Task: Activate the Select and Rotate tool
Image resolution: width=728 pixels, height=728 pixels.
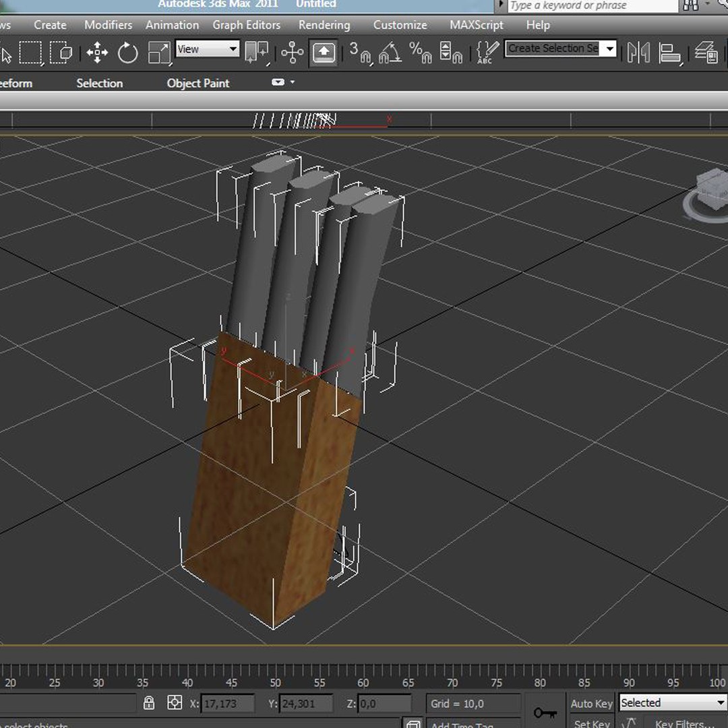Action: (x=128, y=53)
